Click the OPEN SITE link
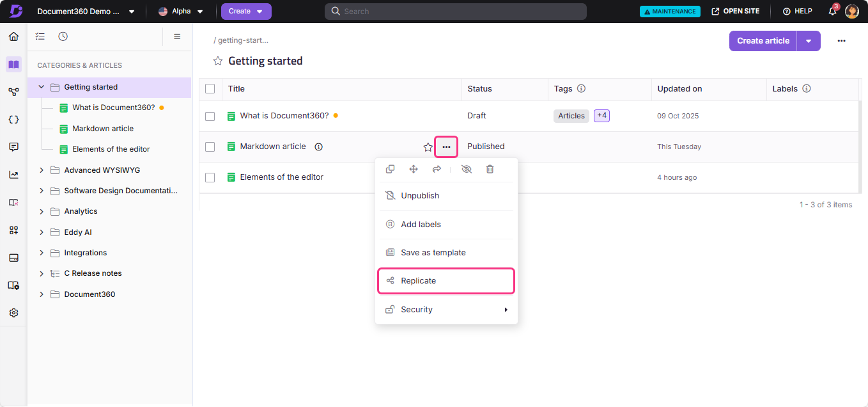The image size is (868, 407). pyautogui.click(x=736, y=12)
